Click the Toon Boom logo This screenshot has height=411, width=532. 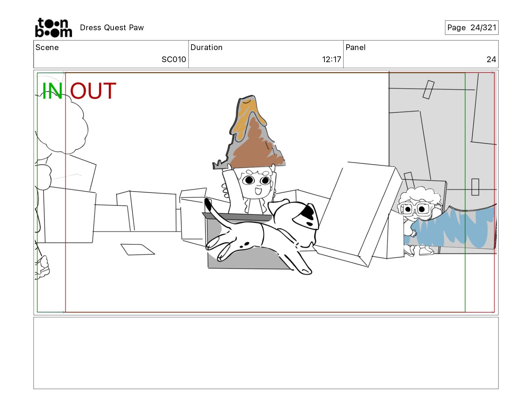pos(53,28)
